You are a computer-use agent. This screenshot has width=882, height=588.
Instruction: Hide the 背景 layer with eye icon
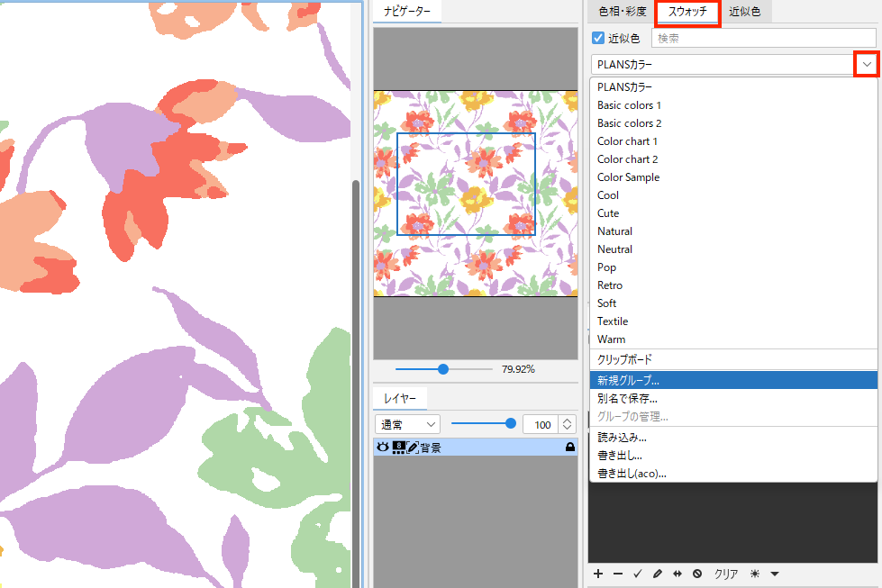point(383,447)
